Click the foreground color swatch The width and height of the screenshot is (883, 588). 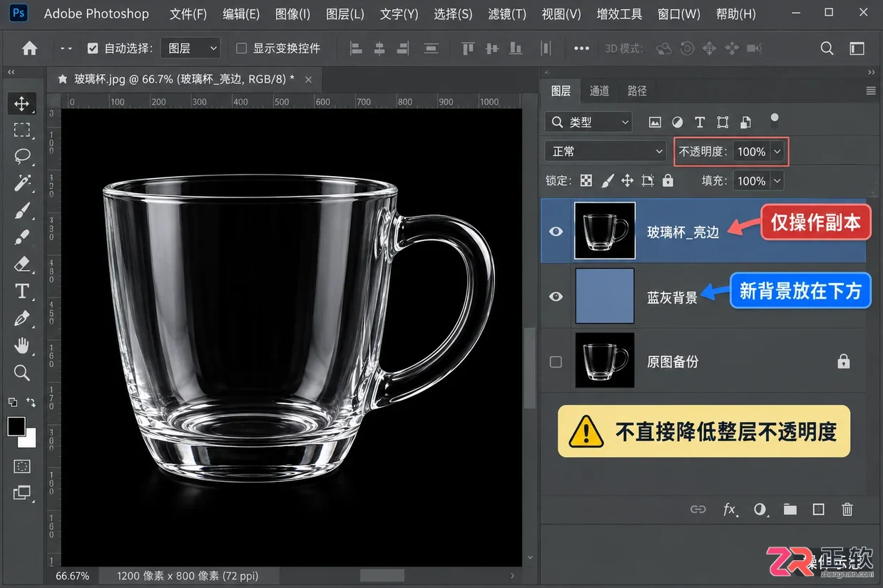tap(16, 426)
